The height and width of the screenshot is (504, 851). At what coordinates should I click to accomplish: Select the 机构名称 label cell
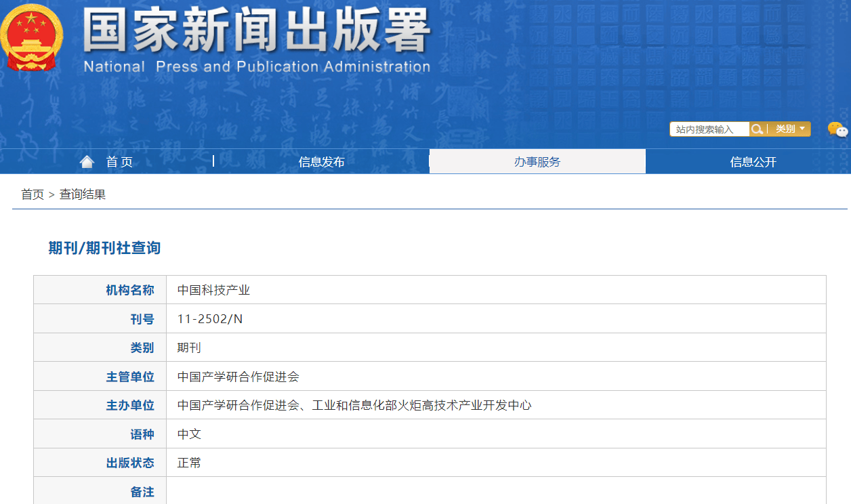(100, 290)
